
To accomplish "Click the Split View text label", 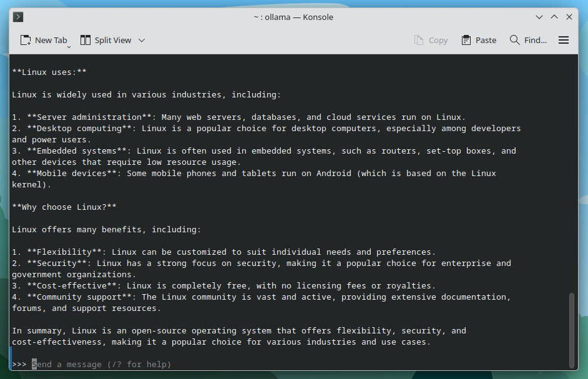I will 114,39.
